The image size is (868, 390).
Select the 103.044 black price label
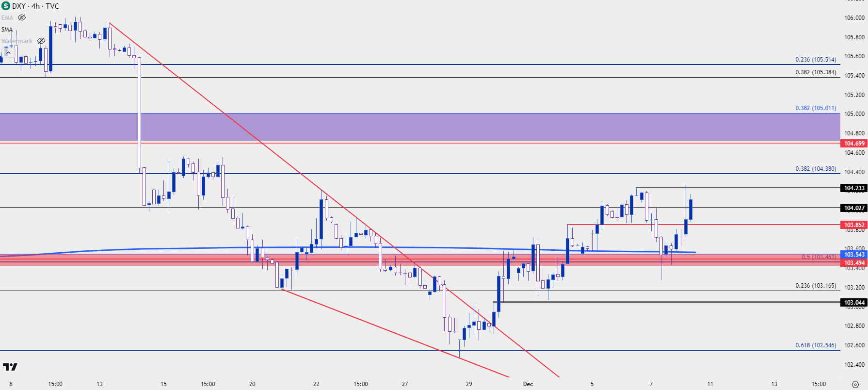(854, 303)
